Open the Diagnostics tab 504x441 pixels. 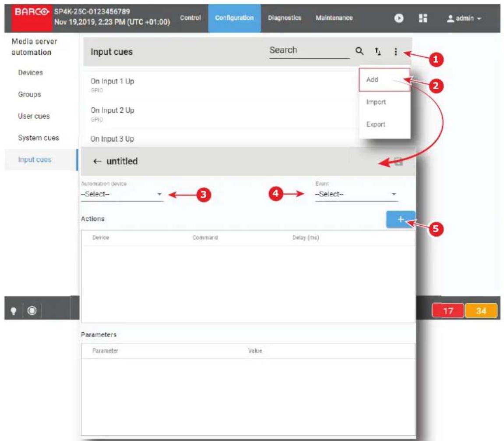(285, 18)
